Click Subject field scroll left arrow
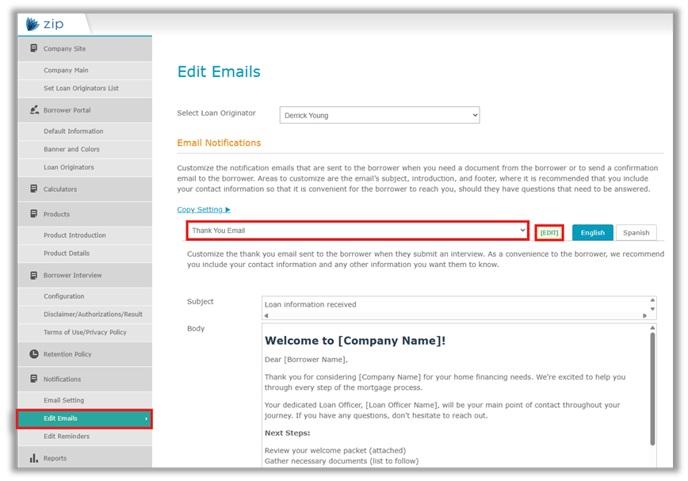 (x=266, y=316)
